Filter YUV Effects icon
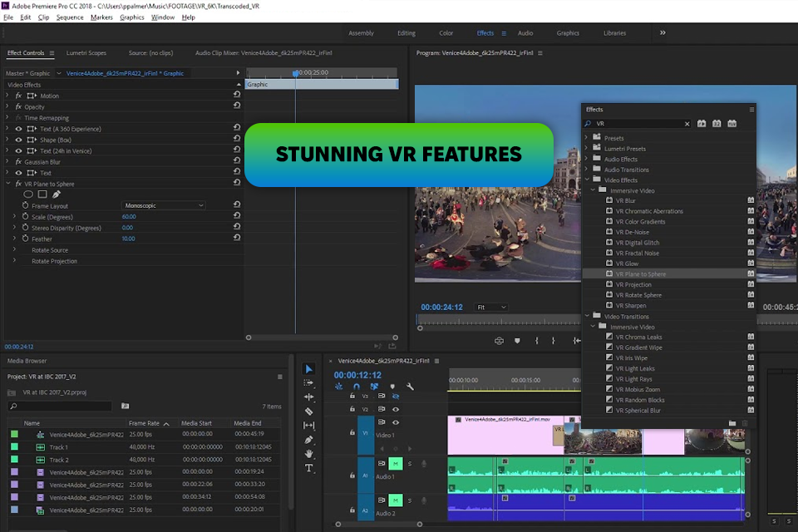798x532 pixels. (x=731, y=124)
